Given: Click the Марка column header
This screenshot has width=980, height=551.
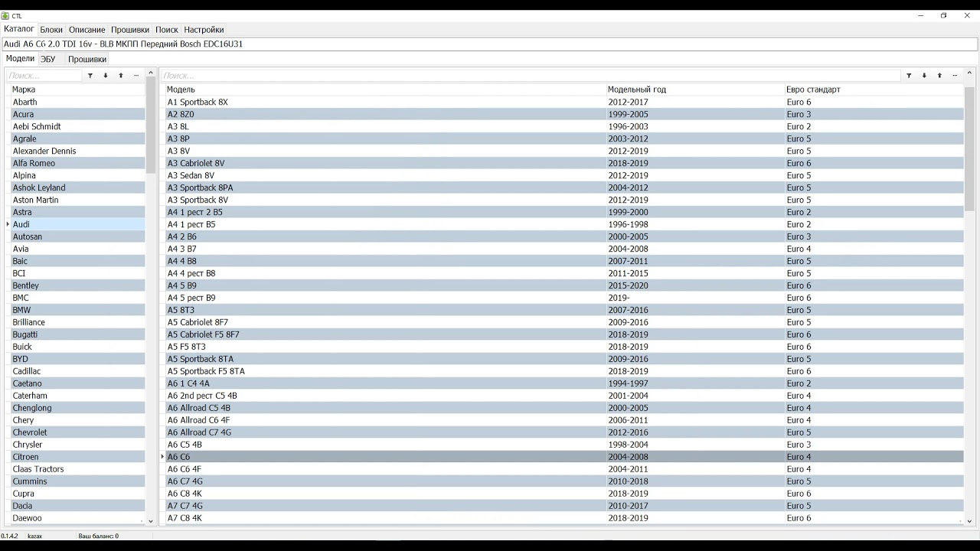Looking at the screenshot, I should (x=77, y=90).
